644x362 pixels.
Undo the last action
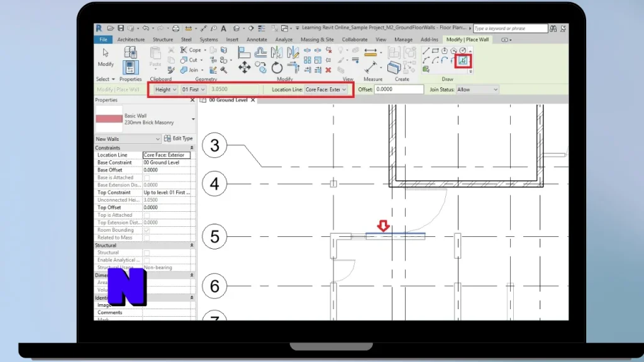click(146, 28)
